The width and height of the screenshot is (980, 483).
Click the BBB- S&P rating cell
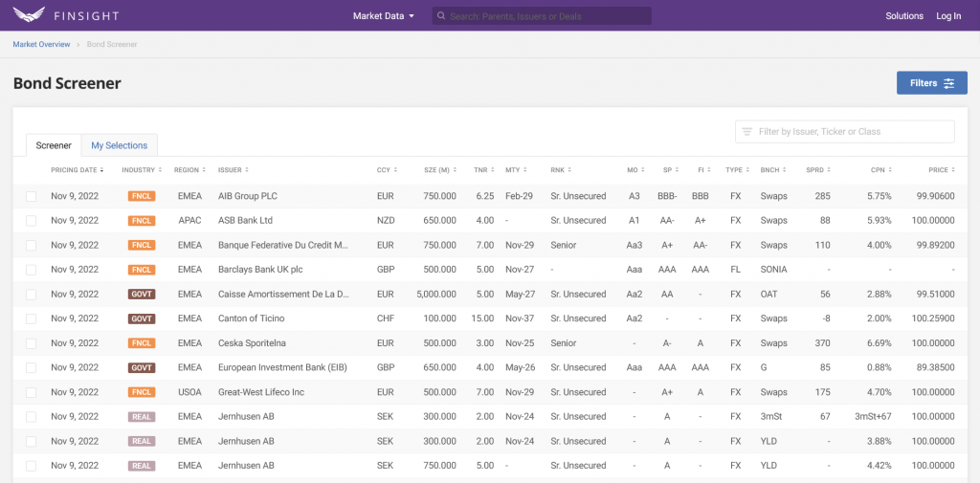(667, 196)
